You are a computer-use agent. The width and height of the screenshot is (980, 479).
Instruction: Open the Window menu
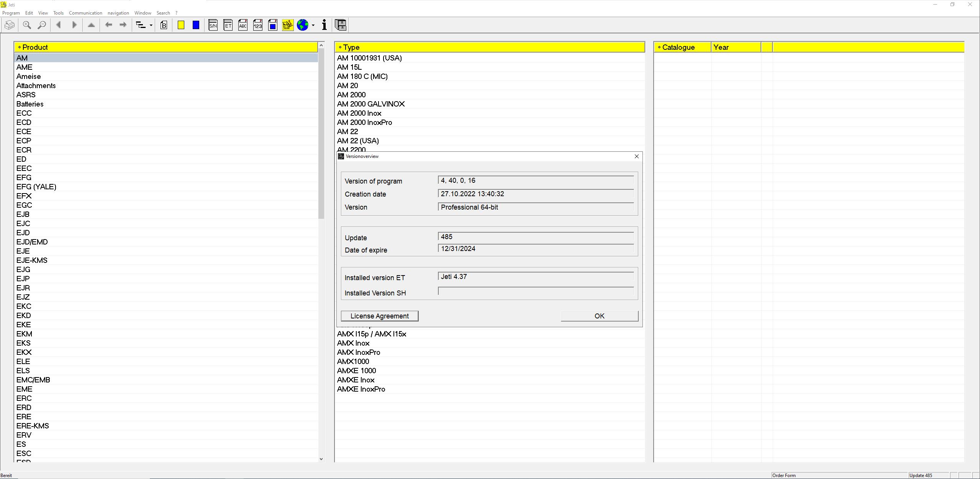(143, 13)
